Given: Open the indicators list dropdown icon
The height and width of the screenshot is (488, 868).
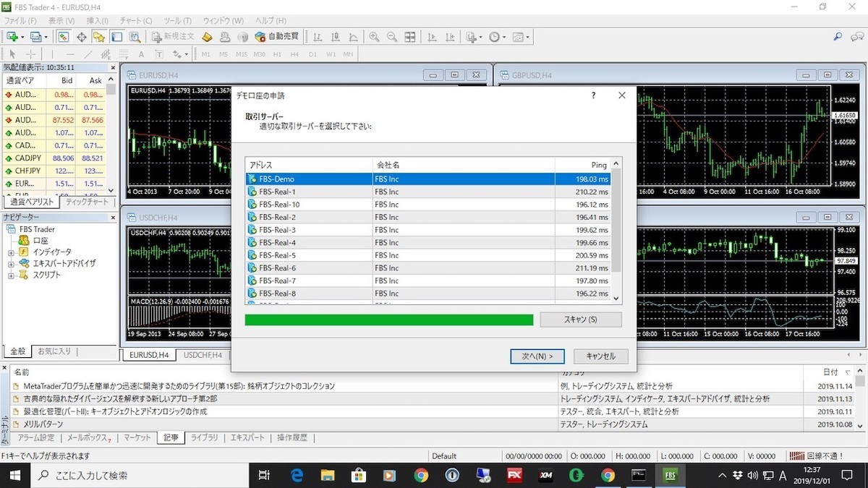Looking at the screenshot, I should pyautogui.click(x=474, y=36).
